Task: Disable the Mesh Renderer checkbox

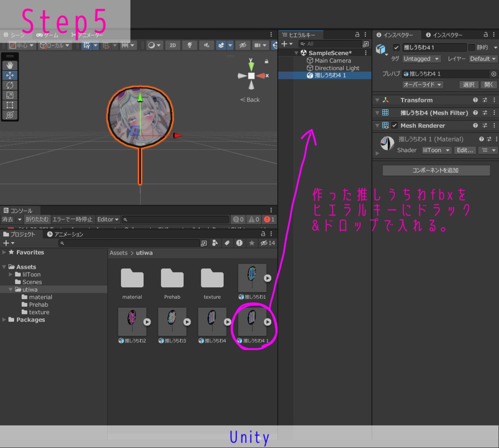Action: (x=395, y=125)
